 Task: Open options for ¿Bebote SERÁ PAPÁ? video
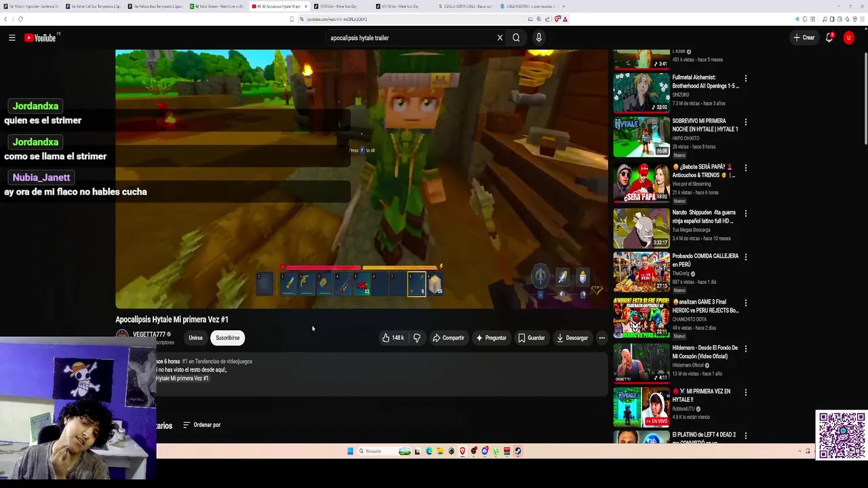pos(745,167)
